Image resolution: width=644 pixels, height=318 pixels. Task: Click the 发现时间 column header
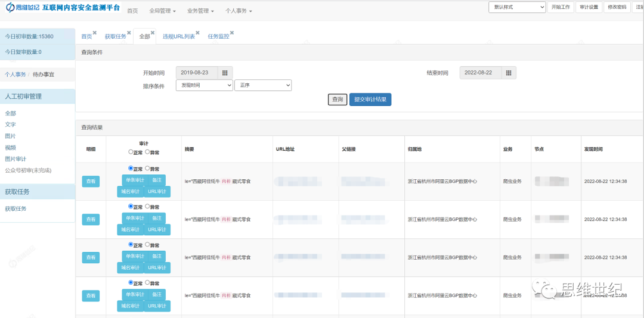593,149
